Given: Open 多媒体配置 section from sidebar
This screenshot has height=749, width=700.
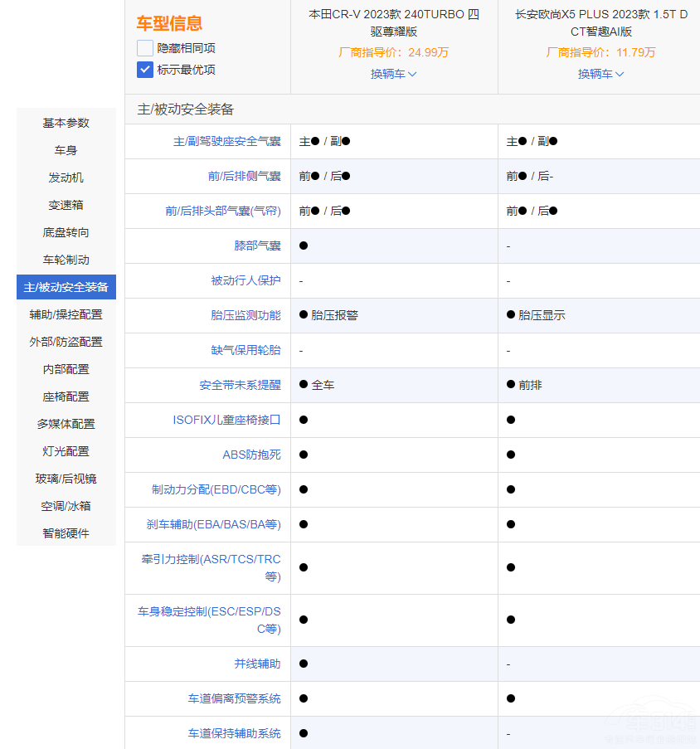Looking at the screenshot, I should tap(66, 424).
